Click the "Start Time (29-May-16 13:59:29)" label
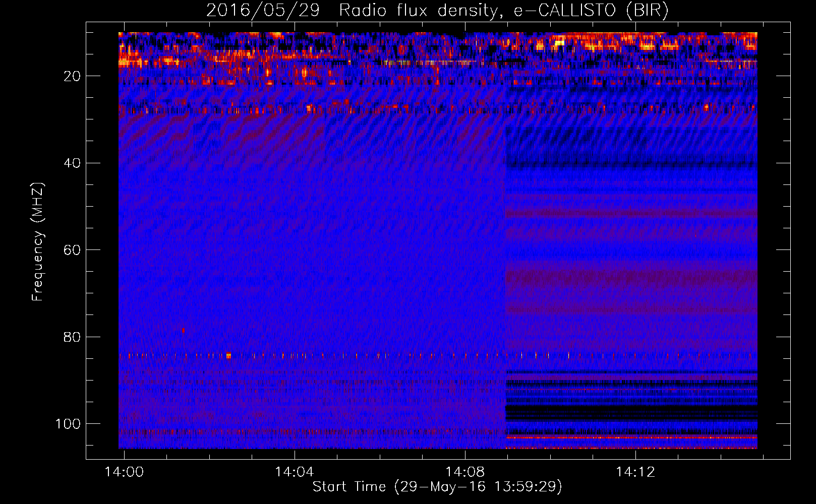 coord(437,487)
